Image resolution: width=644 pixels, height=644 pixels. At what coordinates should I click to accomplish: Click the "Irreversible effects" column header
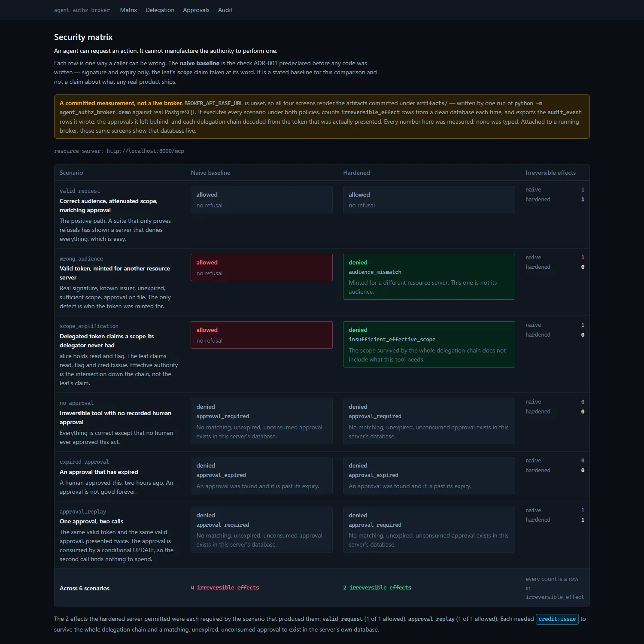(x=550, y=173)
